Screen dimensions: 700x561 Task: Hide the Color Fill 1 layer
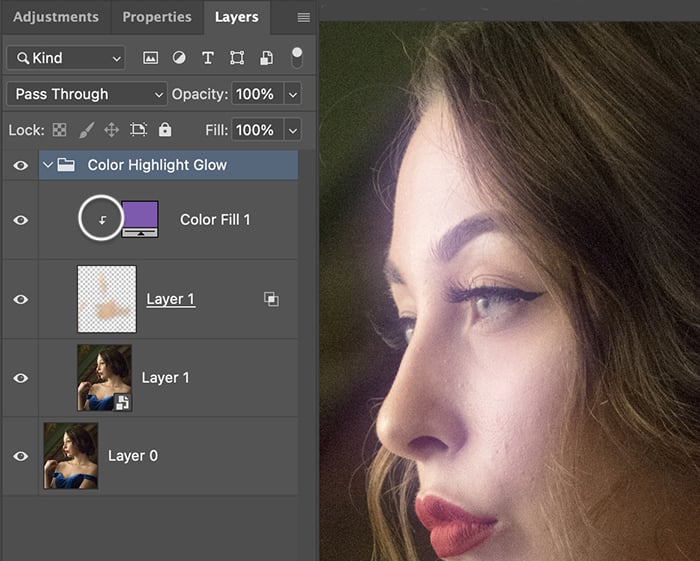click(x=21, y=220)
